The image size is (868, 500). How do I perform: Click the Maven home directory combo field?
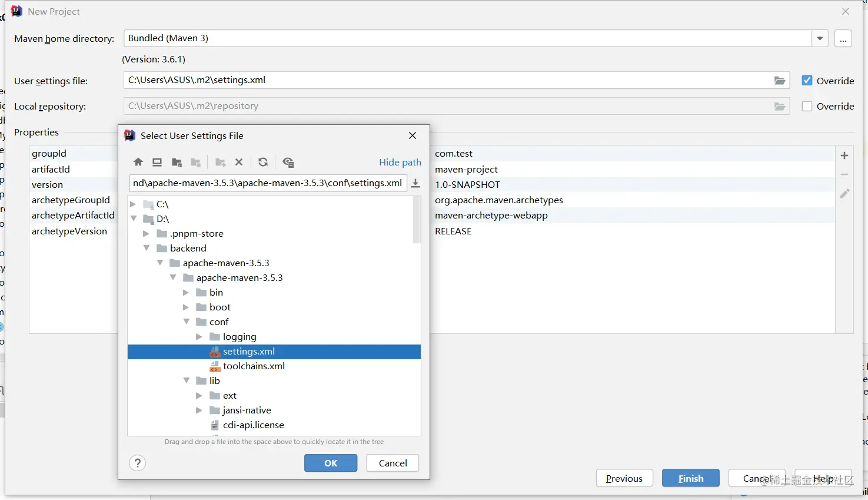468,38
